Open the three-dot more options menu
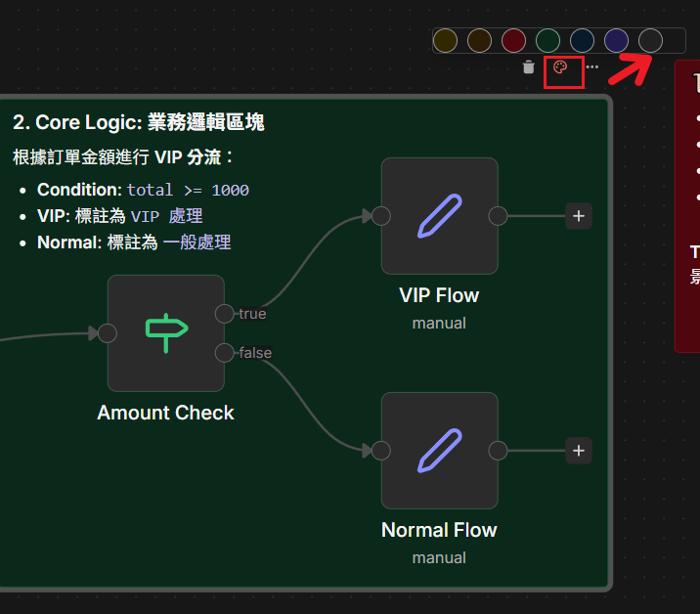 click(592, 67)
